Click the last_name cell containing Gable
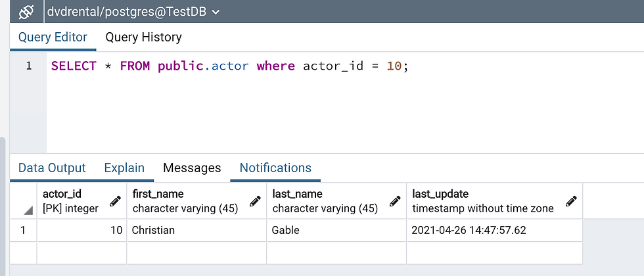The height and width of the screenshot is (276, 644). (336, 231)
